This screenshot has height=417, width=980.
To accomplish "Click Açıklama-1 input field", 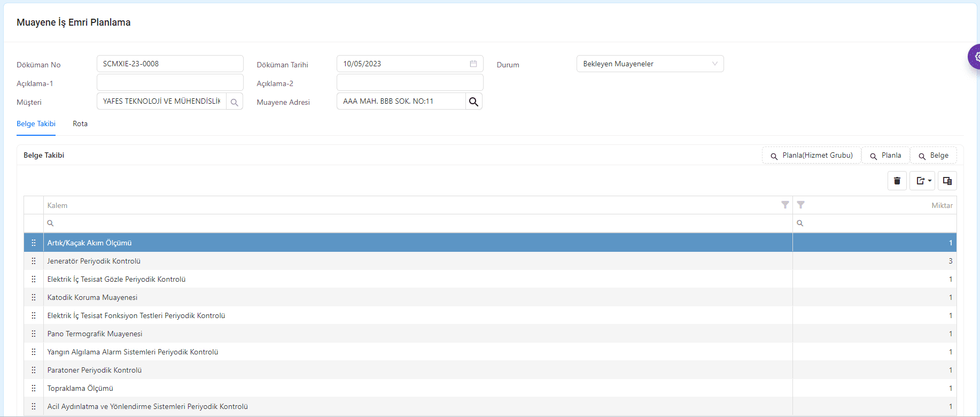I will click(x=170, y=82).
